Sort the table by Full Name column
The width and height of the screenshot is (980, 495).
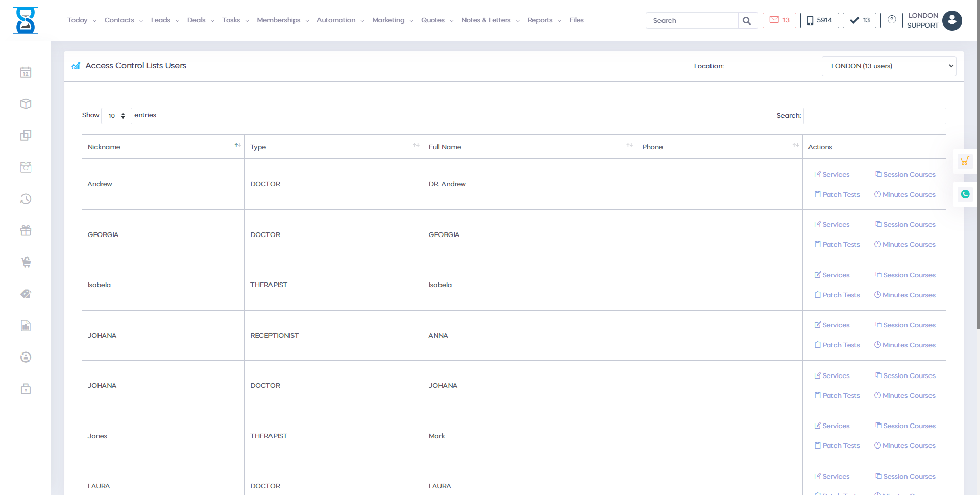(x=529, y=147)
